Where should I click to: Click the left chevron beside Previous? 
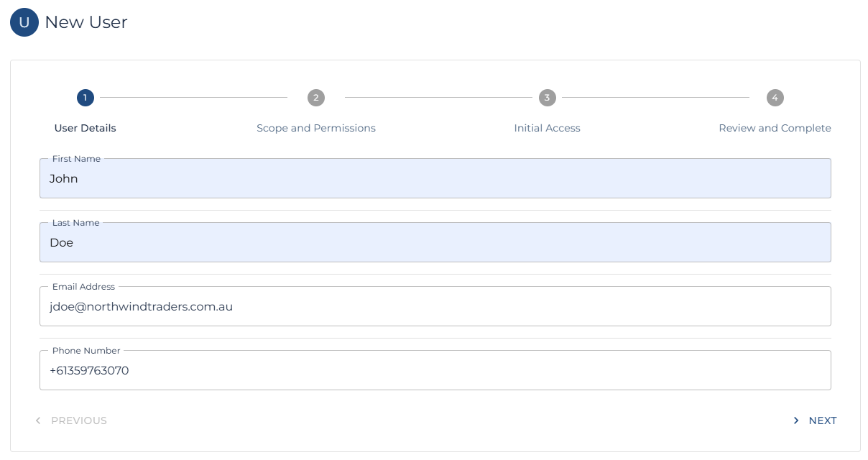(38, 420)
